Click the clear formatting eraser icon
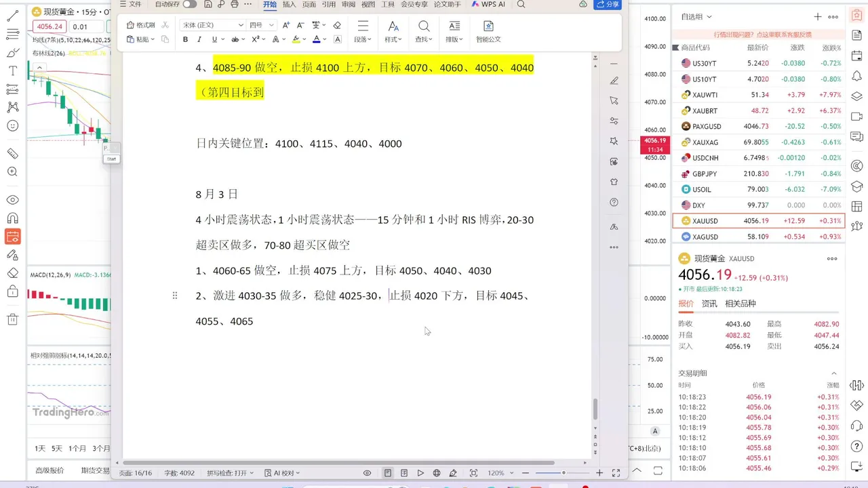868x488 pixels. (x=337, y=25)
